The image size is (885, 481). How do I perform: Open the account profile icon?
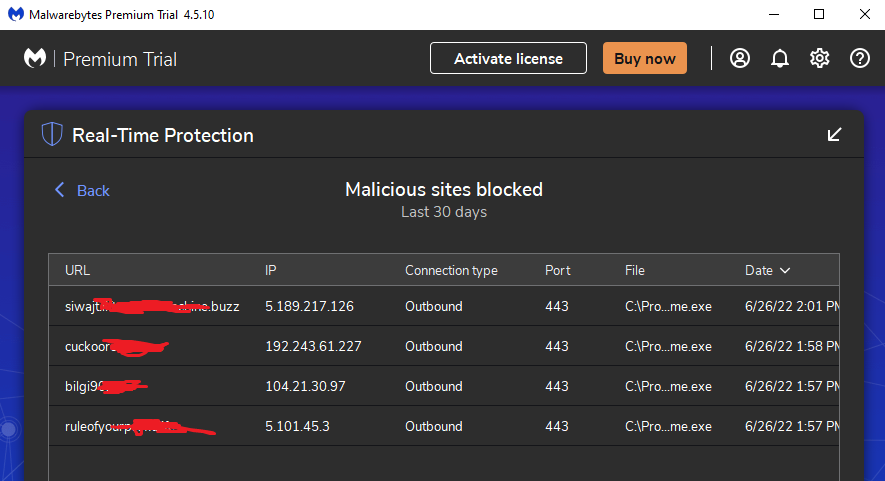740,58
